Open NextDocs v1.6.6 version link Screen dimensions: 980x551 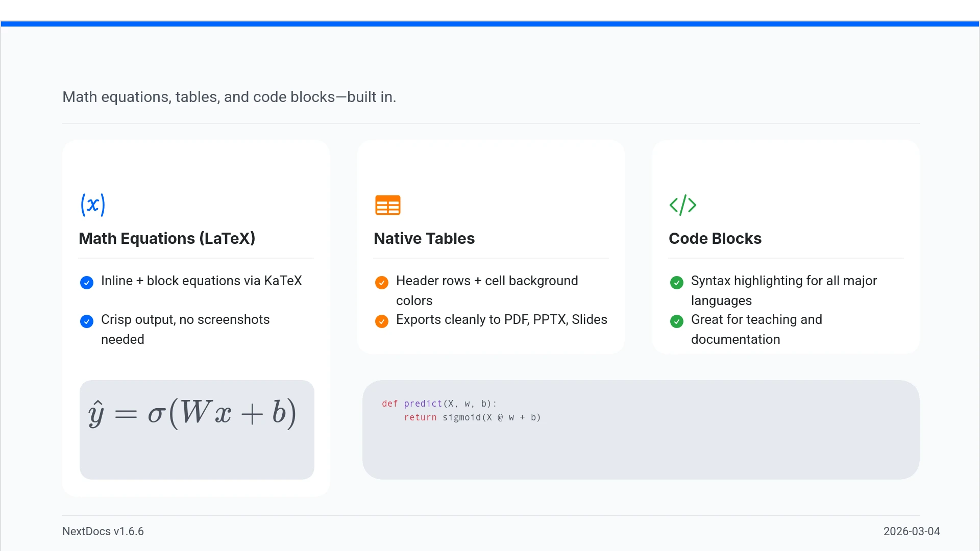[103, 531]
